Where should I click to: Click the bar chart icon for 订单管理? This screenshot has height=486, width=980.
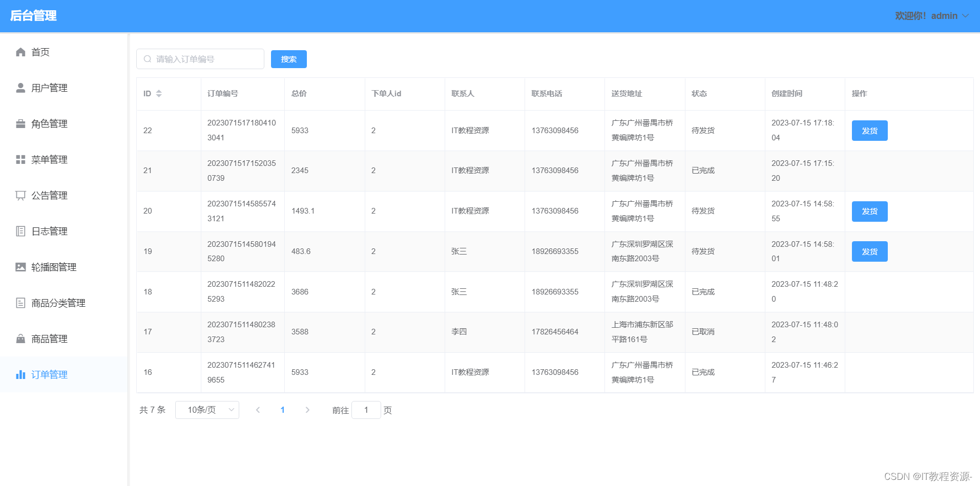[x=20, y=375]
